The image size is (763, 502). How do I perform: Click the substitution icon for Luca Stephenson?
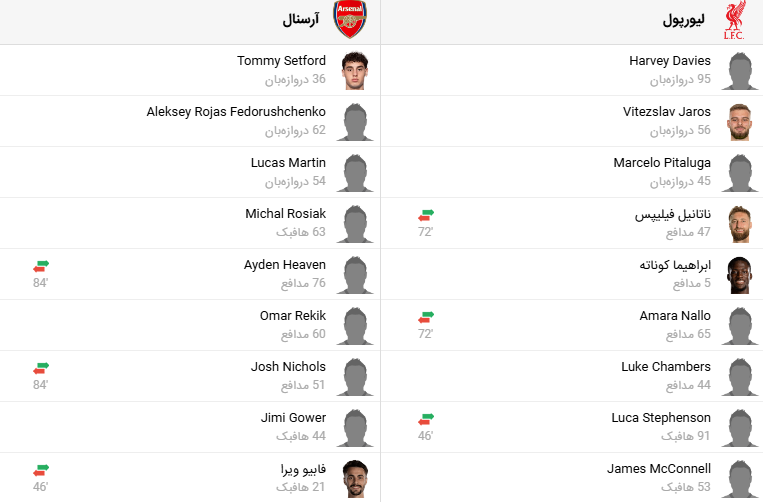coord(426,418)
